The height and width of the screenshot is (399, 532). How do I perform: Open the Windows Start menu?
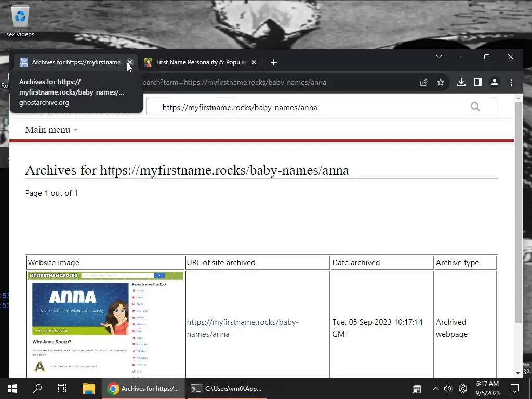pyautogui.click(x=12, y=389)
